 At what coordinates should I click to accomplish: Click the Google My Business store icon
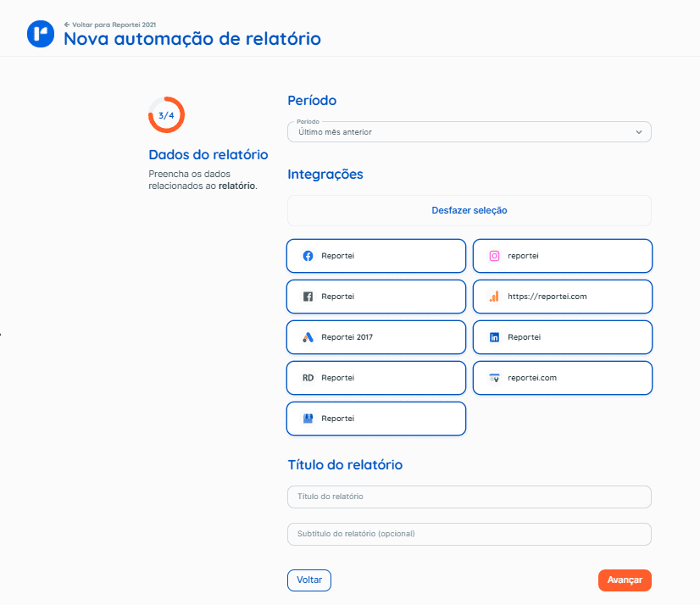(308, 419)
